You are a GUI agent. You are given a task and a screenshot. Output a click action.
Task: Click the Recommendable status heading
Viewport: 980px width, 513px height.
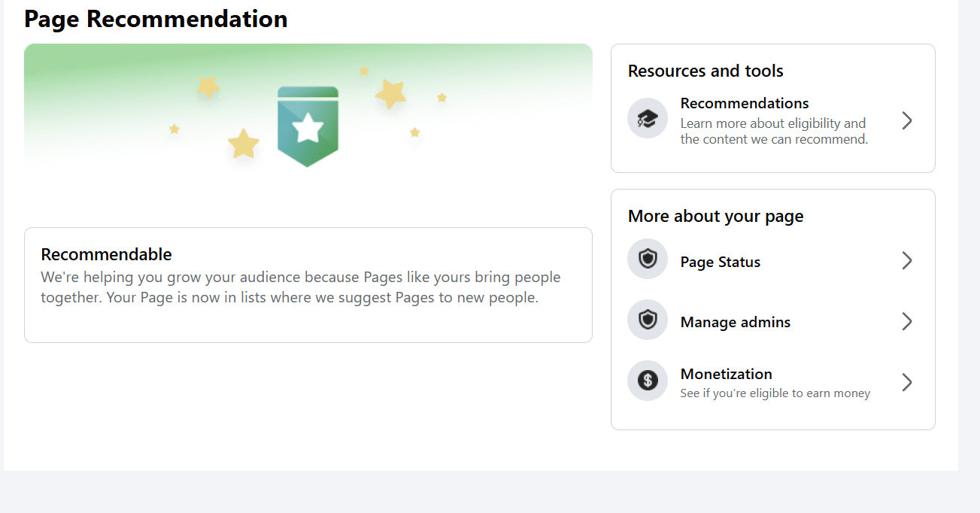106,254
